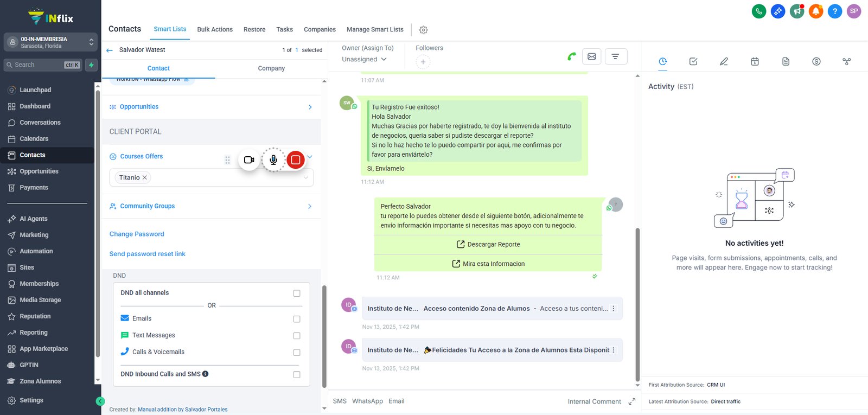
Task: Go back with the arrow beside Salvador Watest
Action: 110,50
